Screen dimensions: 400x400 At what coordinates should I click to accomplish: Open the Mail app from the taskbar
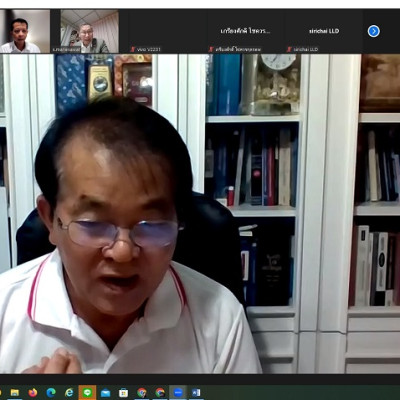coord(105,392)
